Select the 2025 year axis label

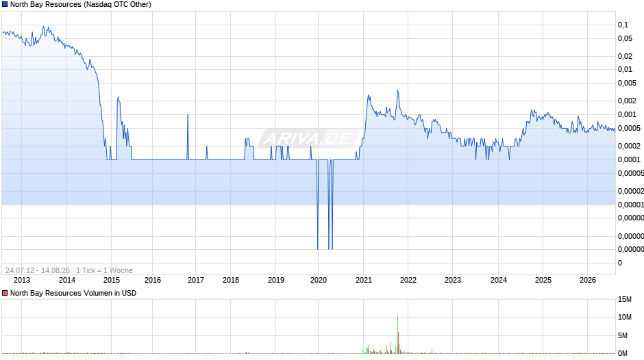click(x=543, y=280)
